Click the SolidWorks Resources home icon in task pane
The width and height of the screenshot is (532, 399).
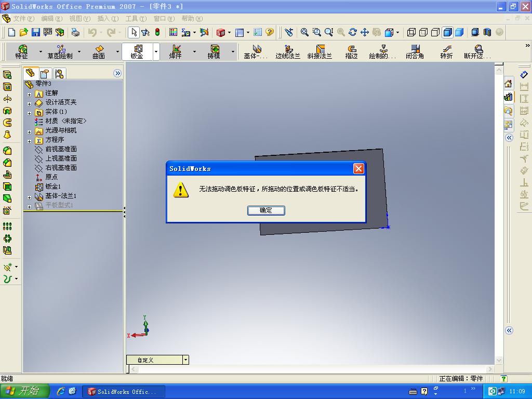[508, 84]
